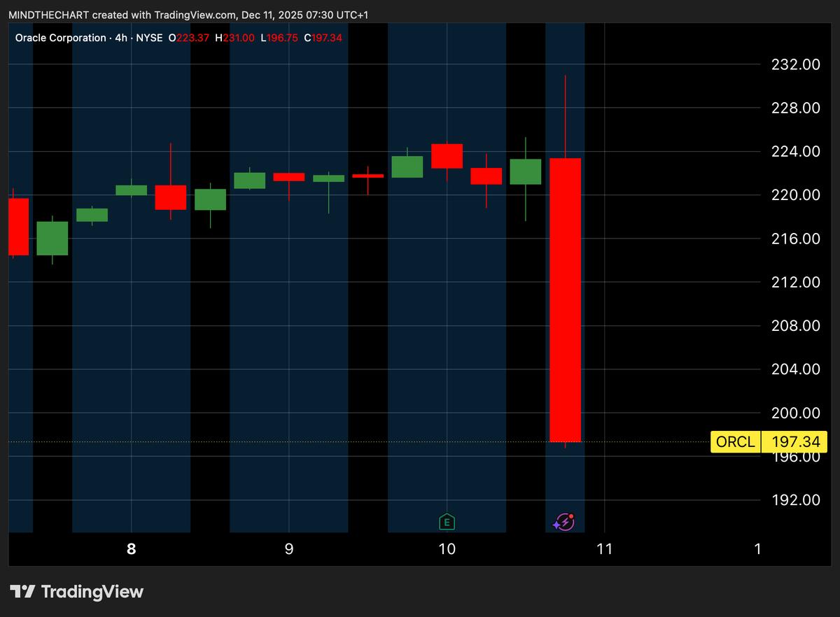Click the 10 label on the date axis
This screenshot has height=617, width=840.
[x=447, y=549]
